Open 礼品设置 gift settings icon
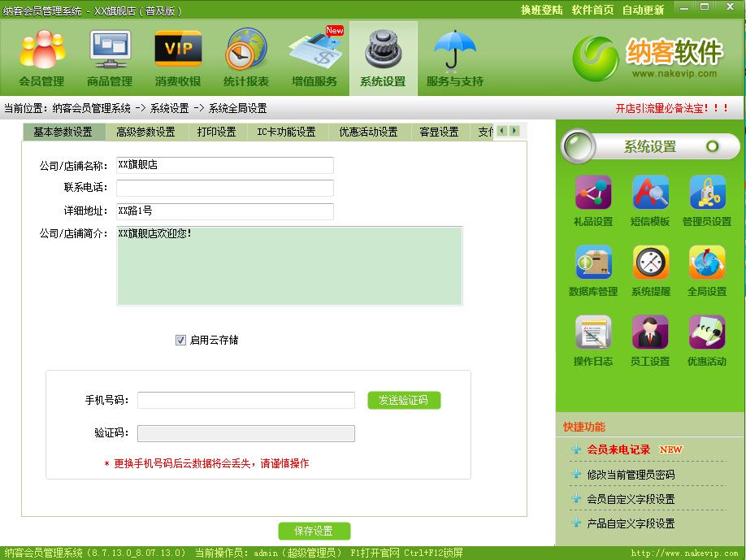 pos(592,193)
